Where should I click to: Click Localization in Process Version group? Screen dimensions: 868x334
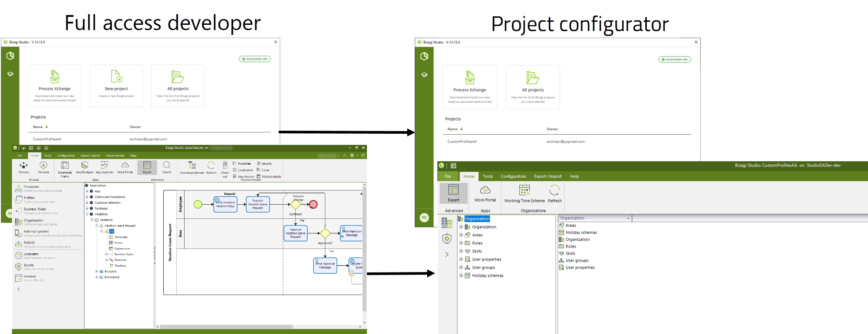click(243, 170)
